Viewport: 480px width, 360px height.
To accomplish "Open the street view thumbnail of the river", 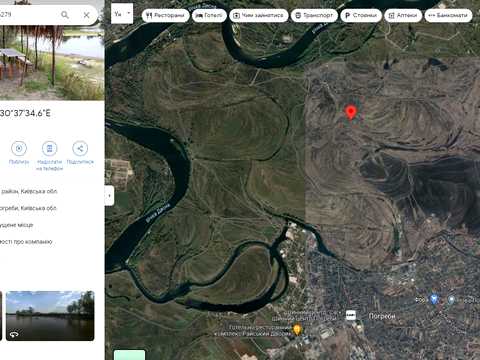I will click(x=50, y=315).
